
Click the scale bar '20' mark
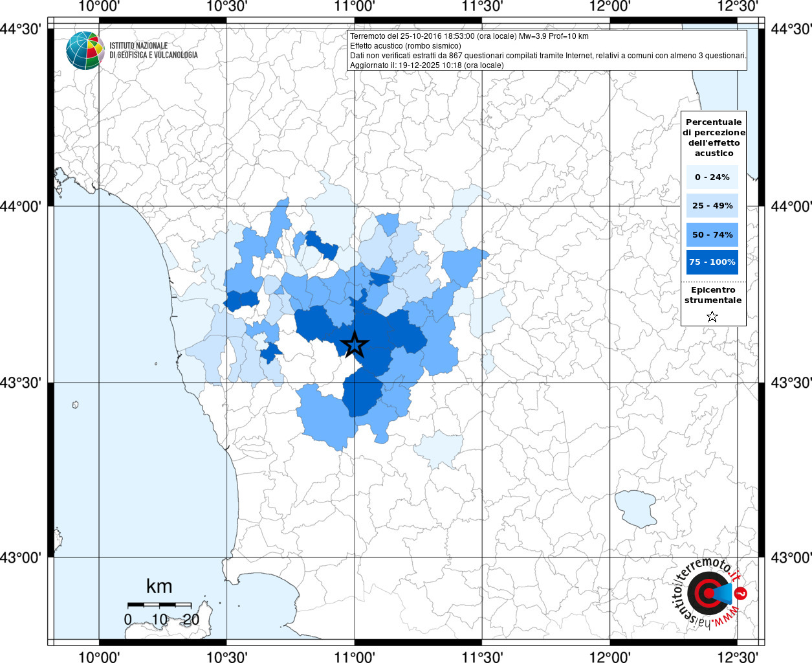pos(191,620)
